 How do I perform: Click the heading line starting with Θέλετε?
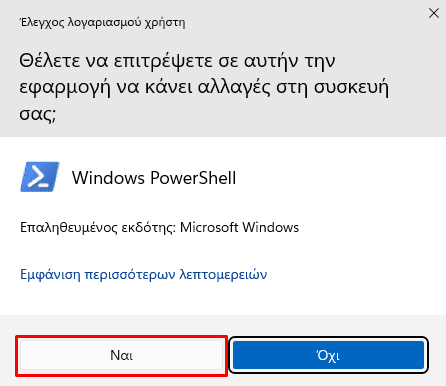[x=177, y=61]
